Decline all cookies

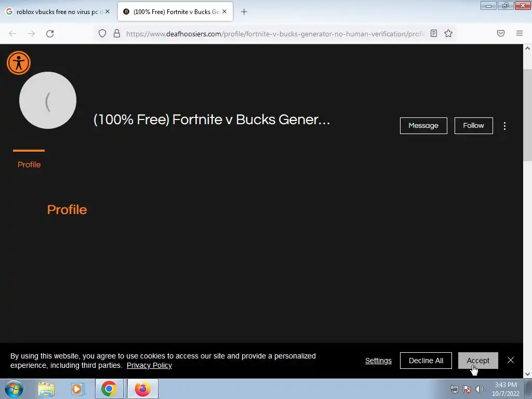(426, 361)
